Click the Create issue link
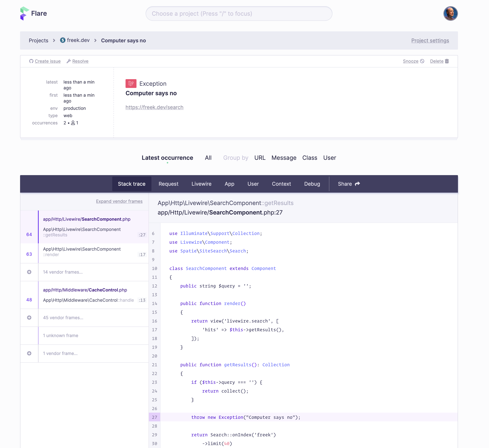Image resolution: width=489 pixels, height=448 pixels. 48,61
